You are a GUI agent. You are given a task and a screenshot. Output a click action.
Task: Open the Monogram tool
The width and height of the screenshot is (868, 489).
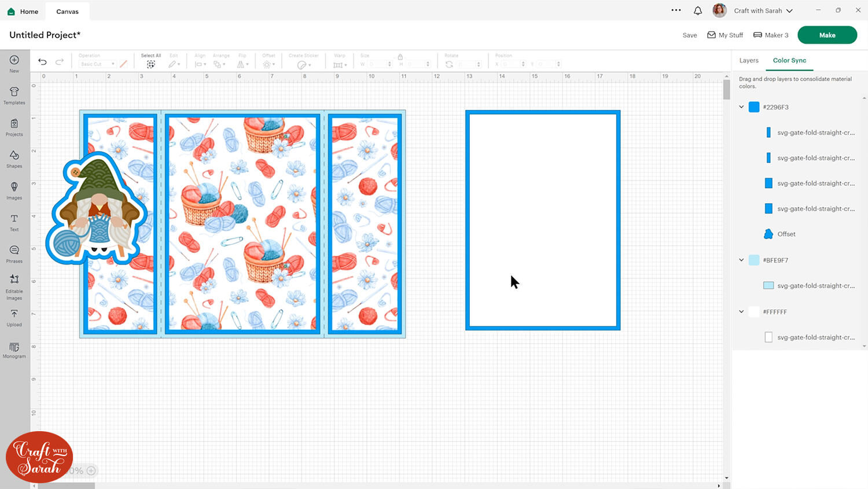tap(14, 350)
